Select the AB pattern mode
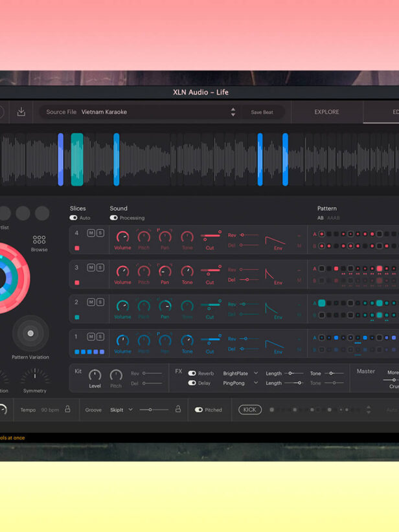 point(320,218)
